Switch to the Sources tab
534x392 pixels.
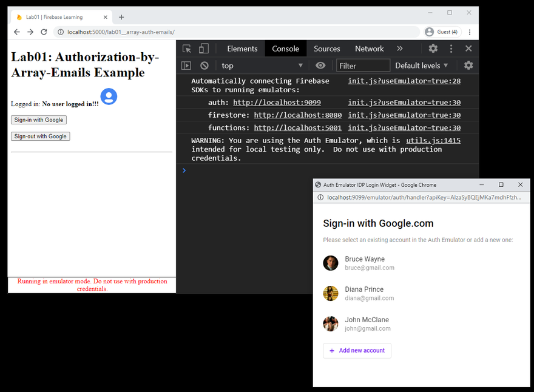pyautogui.click(x=326, y=49)
